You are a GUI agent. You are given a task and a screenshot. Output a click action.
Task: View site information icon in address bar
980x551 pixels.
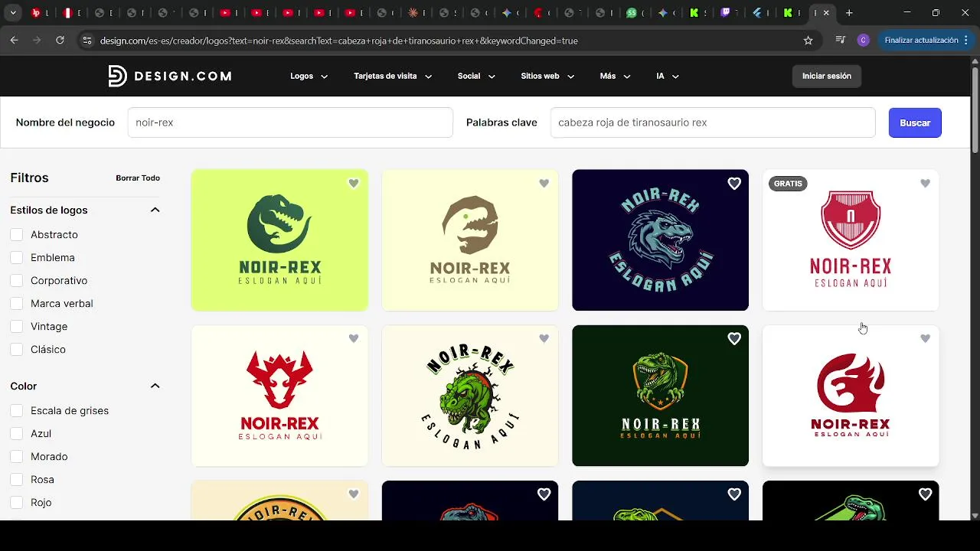(87, 41)
